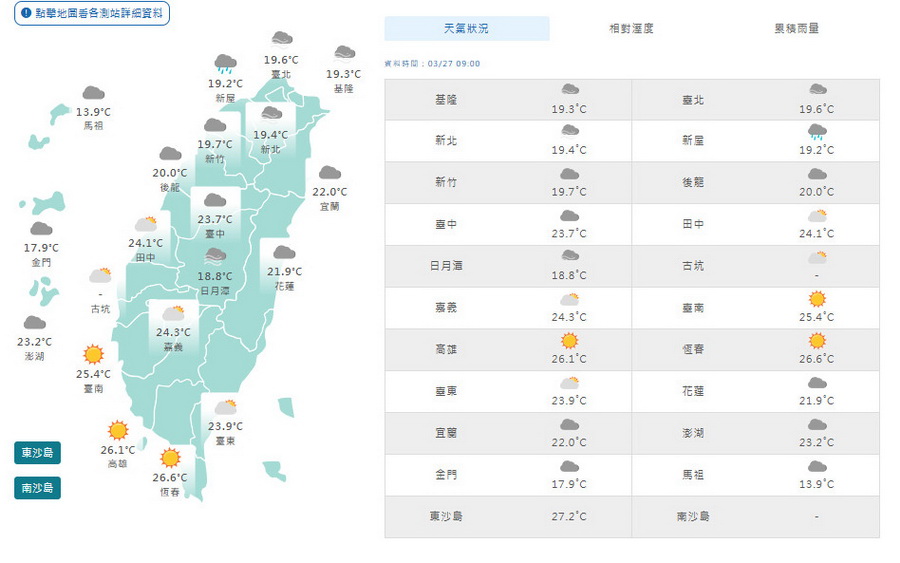Screen dimensions: 900x563
Task: Switch to the 相對溼度 tab
Action: [x=631, y=29]
